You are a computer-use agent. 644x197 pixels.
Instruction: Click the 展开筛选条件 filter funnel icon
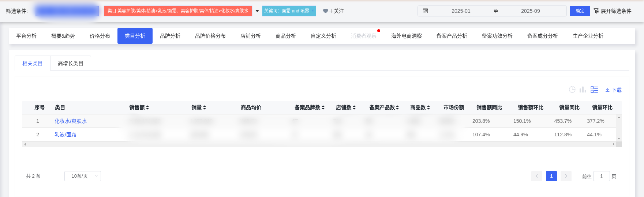click(596, 11)
